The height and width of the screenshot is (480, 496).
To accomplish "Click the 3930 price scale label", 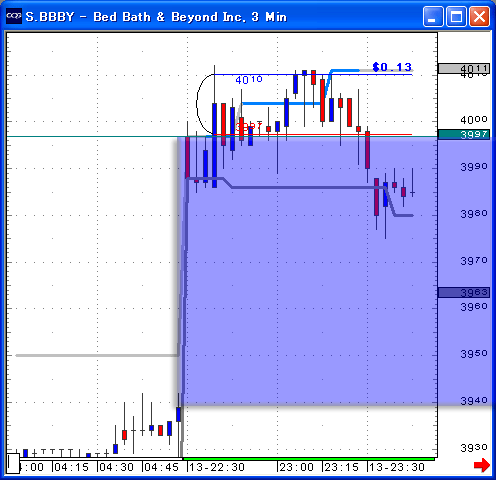I will tap(474, 447).
